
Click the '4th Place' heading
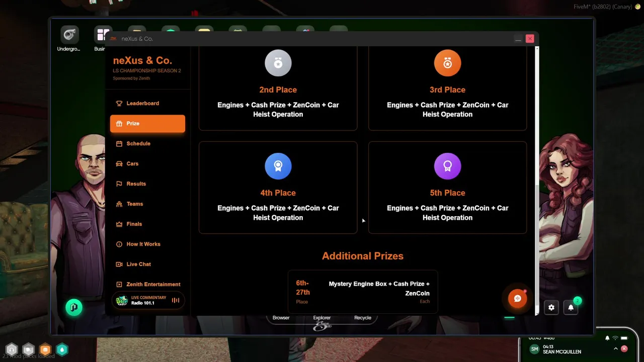[278, 193]
